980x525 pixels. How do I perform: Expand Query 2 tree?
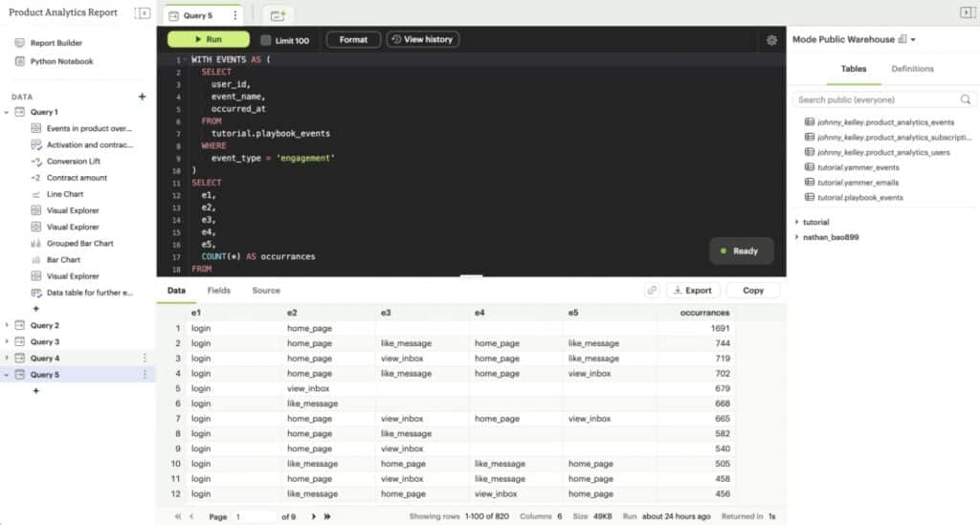click(x=7, y=326)
